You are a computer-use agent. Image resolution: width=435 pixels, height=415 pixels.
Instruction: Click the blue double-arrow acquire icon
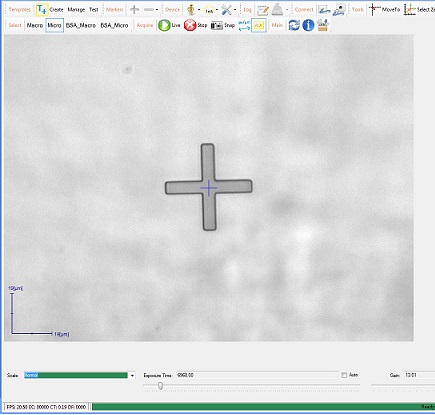[x=244, y=25]
